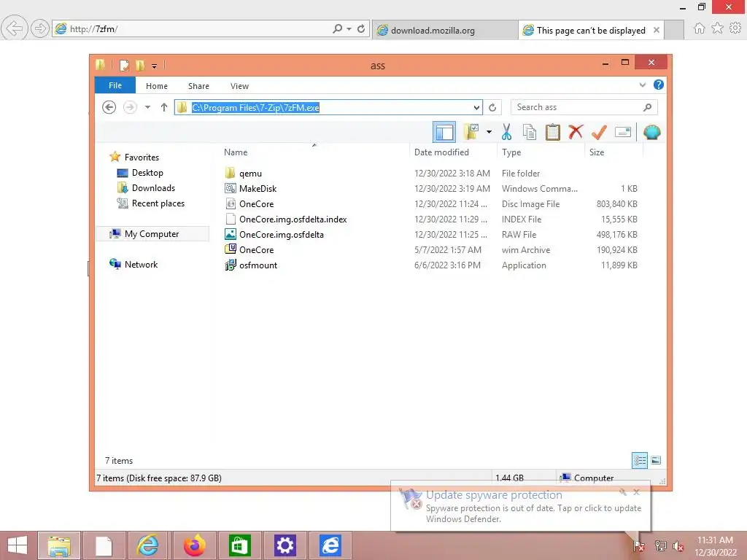Image resolution: width=747 pixels, height=560 pixels.
Task: Go up one folder level arrow
Action: coord(164,107)
